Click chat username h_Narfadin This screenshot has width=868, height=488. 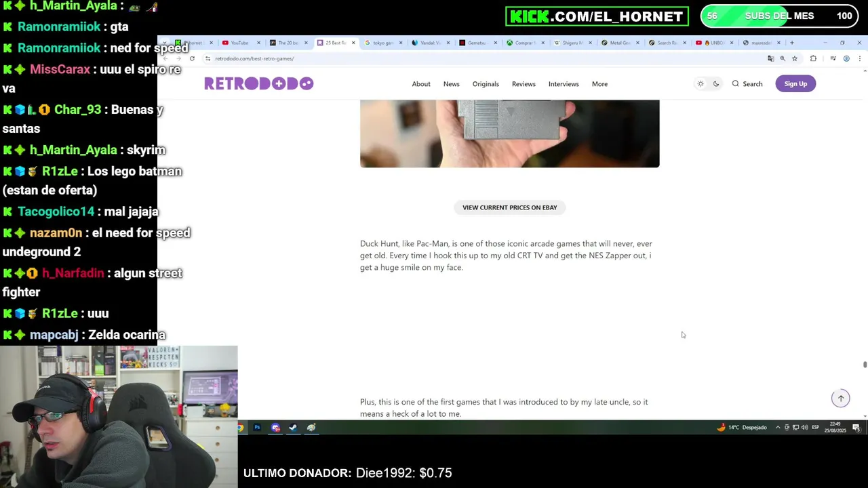coord(73,273)
